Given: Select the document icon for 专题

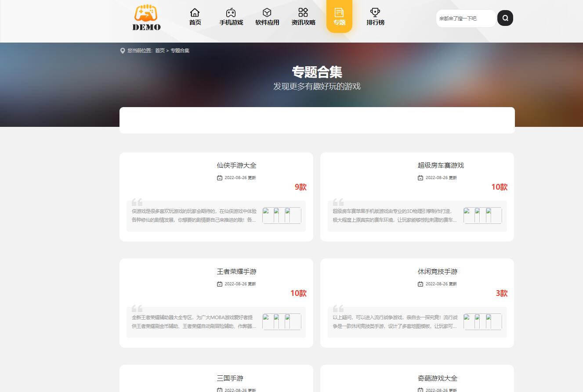Looking at the screenshot, I should coord(339,14).
